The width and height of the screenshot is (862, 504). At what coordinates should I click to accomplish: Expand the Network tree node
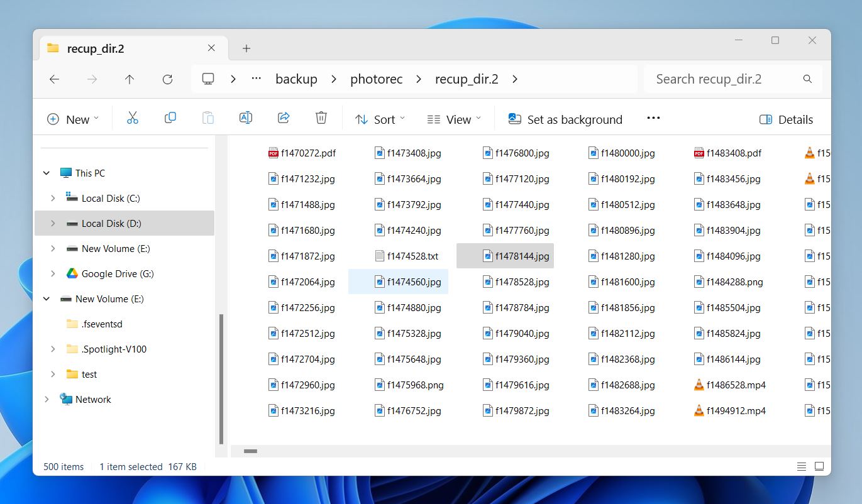(x=47, y=399)
